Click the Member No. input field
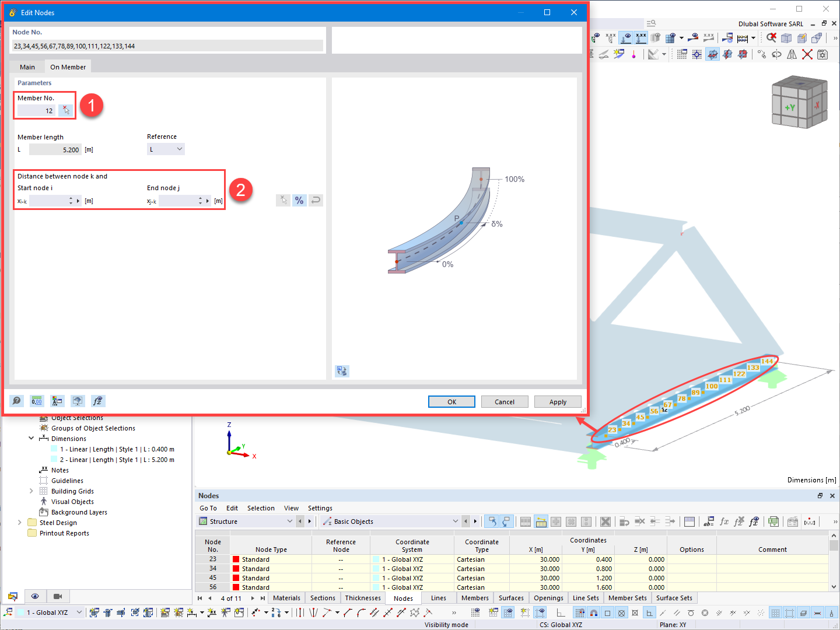Image resolution: width=840 pixels, height=630 pixels. tap(37, 110)
